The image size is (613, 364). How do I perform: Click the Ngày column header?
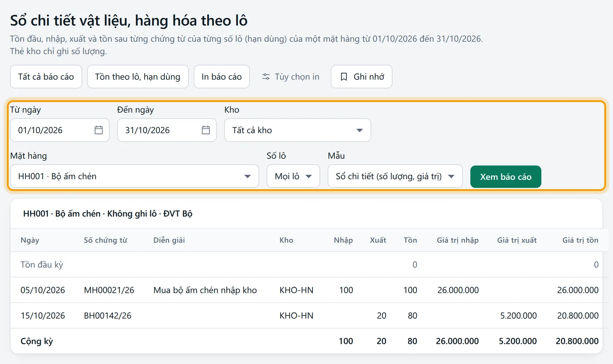(30, 240)
